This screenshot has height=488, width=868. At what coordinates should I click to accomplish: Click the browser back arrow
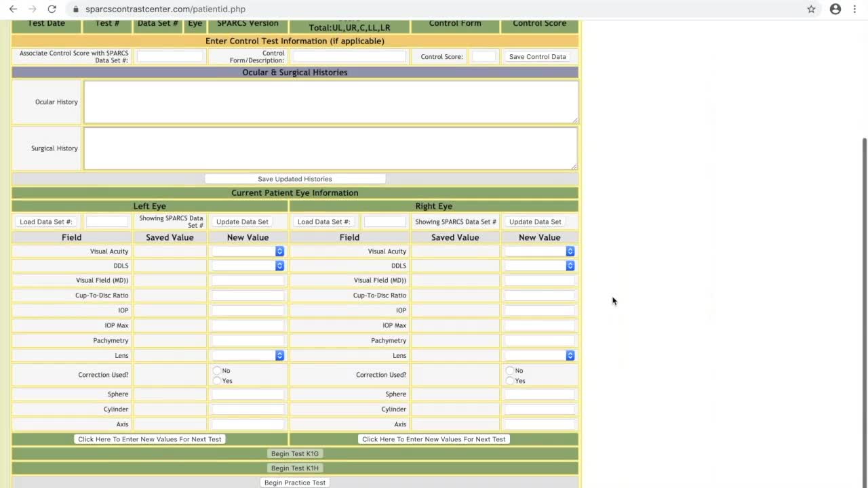(x=14, y=9)
